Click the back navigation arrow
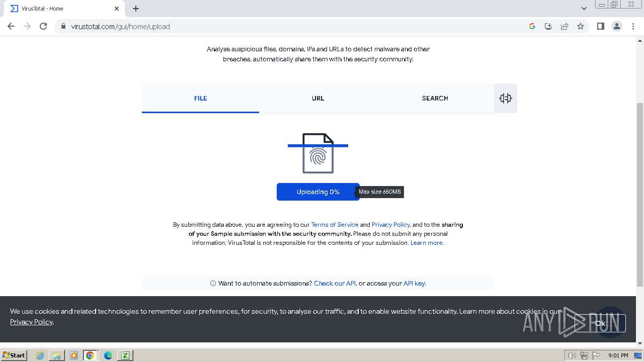 pos(11,26)
